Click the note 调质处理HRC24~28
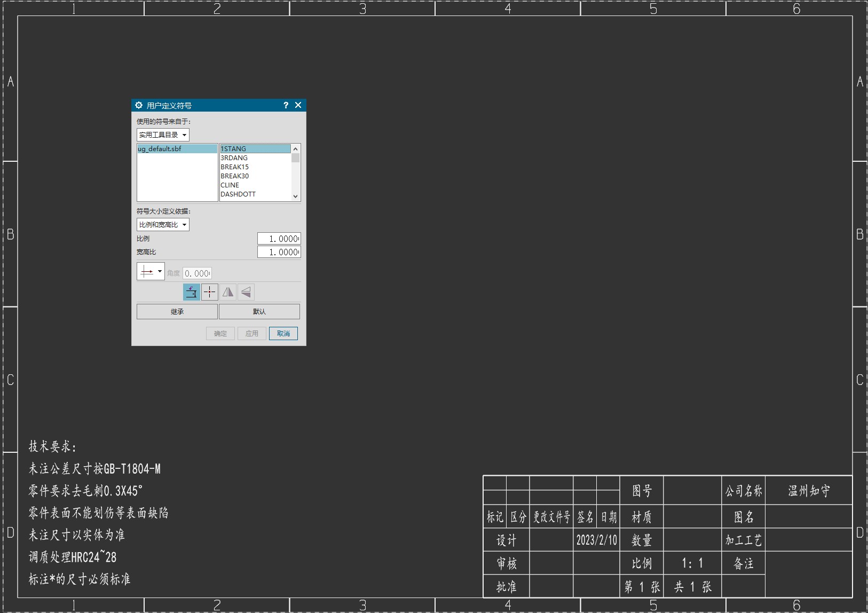 pyautogui.click(x=73, y=557)
